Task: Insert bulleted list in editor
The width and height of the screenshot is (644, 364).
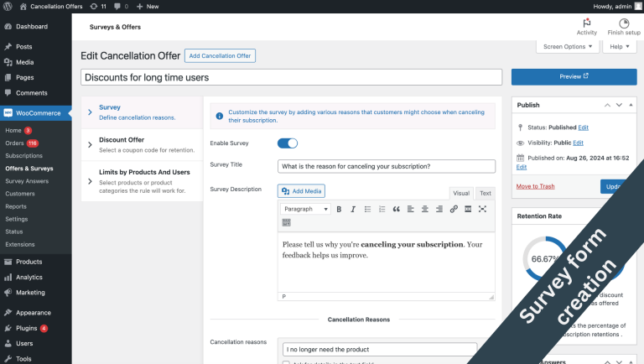Action: coord(367,209)
